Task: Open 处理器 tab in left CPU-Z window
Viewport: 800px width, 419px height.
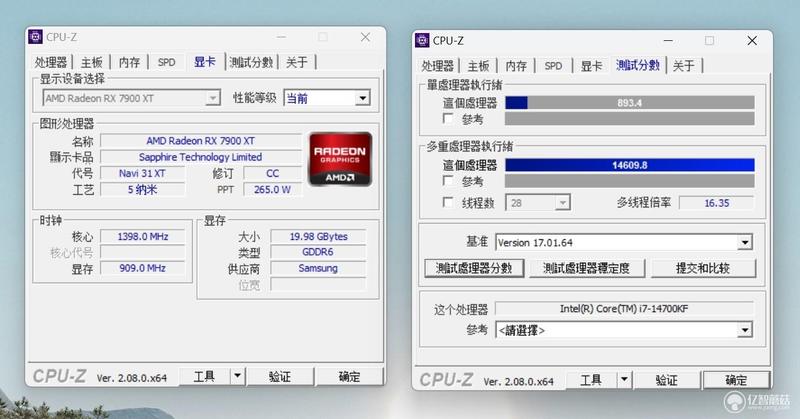Action: [x=51, y=62]
